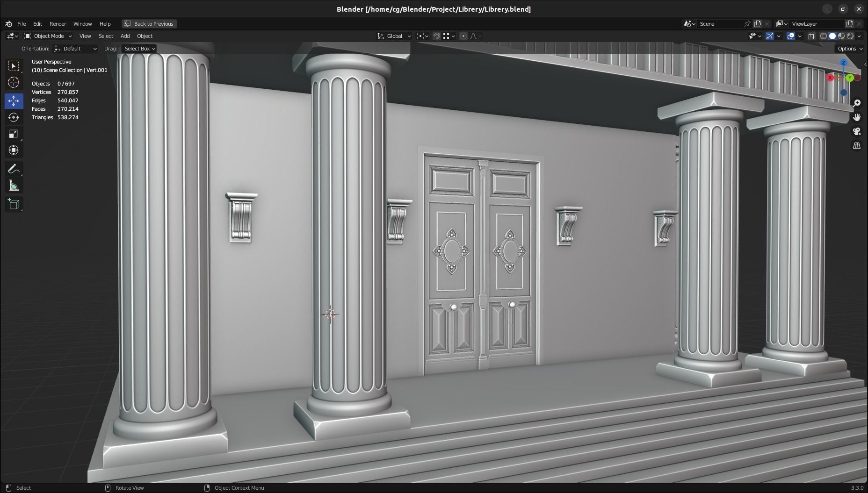Open the Drag Select Box dropdown

139,49
